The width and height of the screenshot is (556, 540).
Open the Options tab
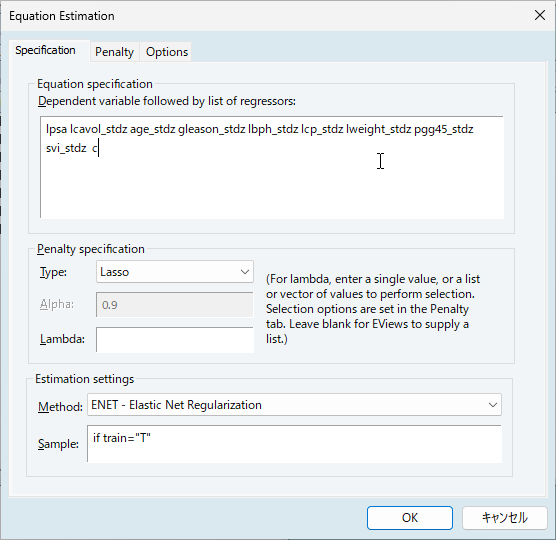pos(166,52)
